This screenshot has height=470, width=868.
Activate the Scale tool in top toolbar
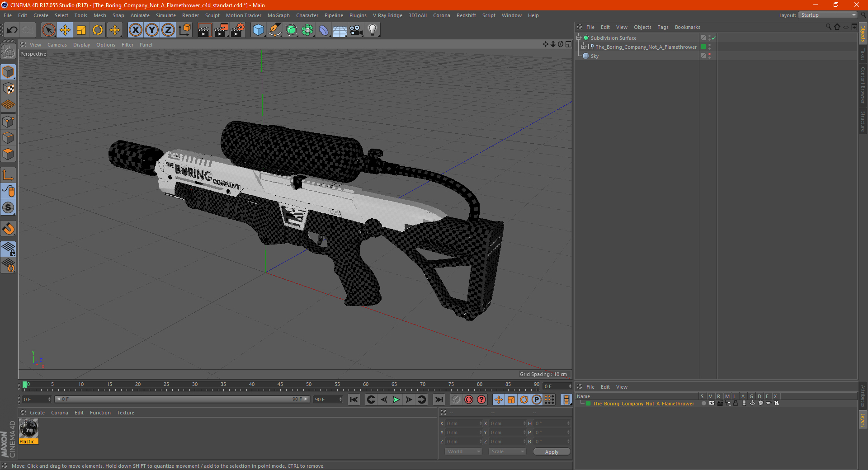81,30
